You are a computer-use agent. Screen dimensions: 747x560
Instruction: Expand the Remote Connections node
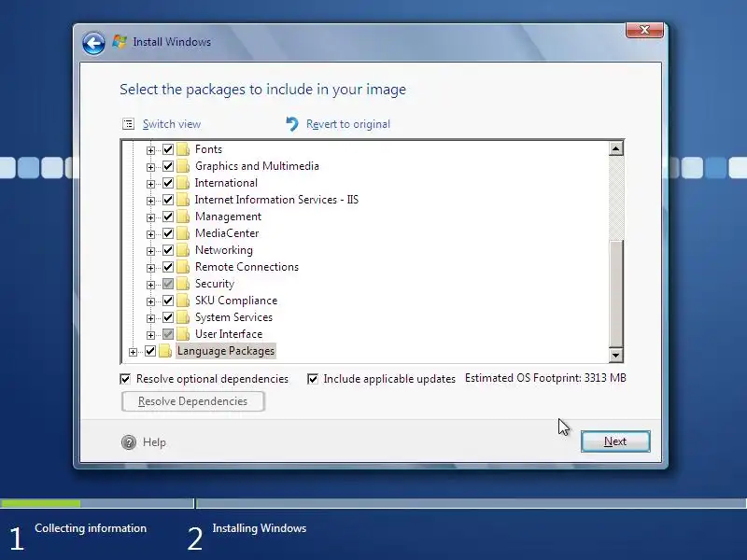pyautogui.click(x=150, y=268)
